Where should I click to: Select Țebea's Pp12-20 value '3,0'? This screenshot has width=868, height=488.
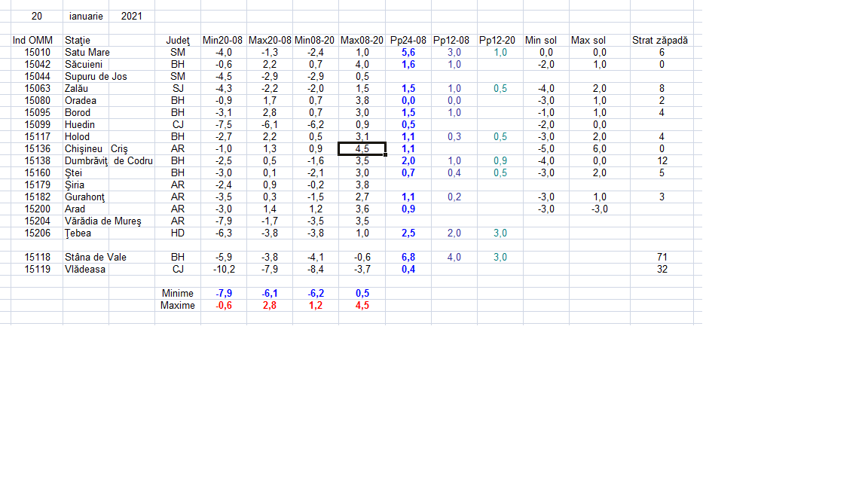tap(500, 233)
